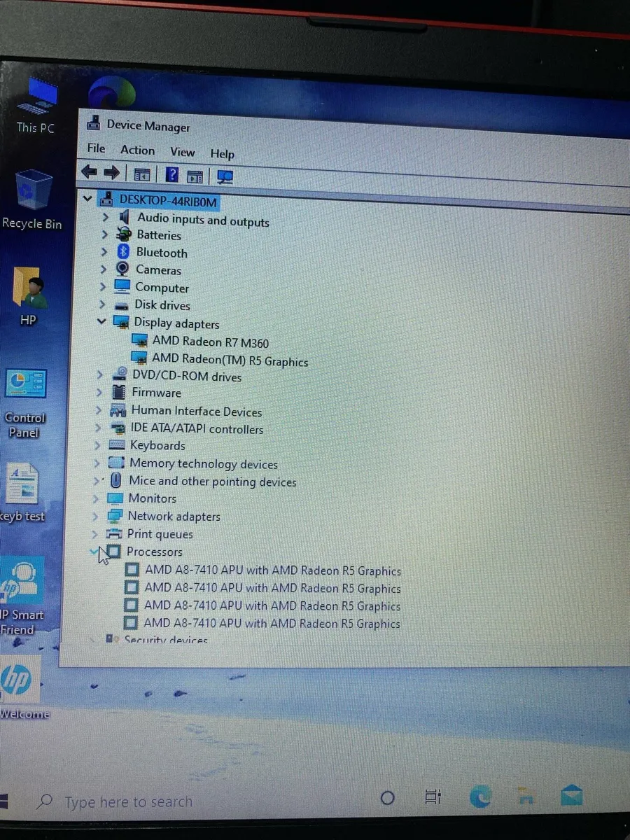
Task: Open the Action menu
Action: [x=137, y=150]
